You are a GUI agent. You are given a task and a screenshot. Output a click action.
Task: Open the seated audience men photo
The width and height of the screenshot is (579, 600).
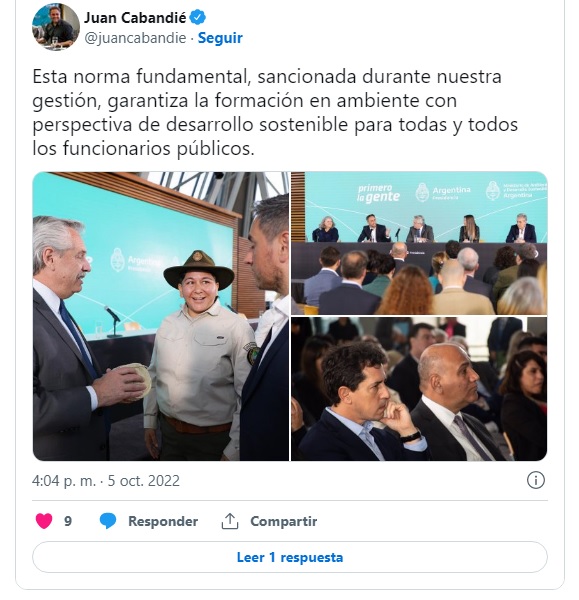tap(419, 389)
